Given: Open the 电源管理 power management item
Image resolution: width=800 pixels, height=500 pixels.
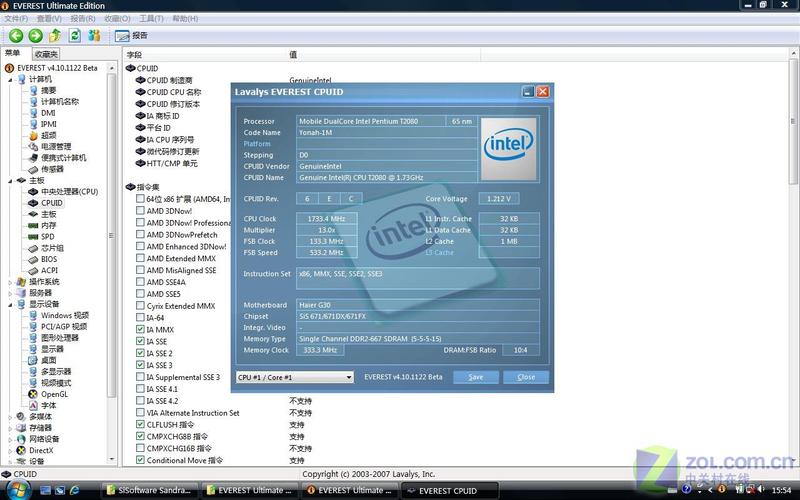Looking at the screenshot, I should pos(56,146).
